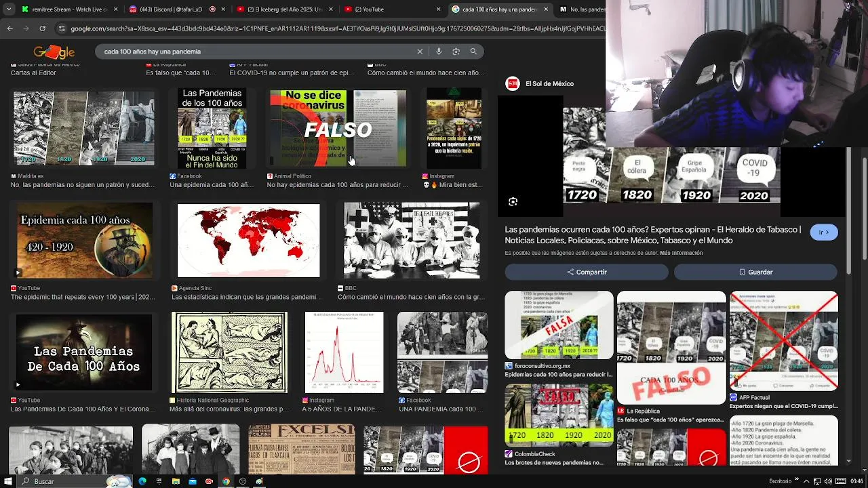Click the Google logo to go home

tap(54, 52)
